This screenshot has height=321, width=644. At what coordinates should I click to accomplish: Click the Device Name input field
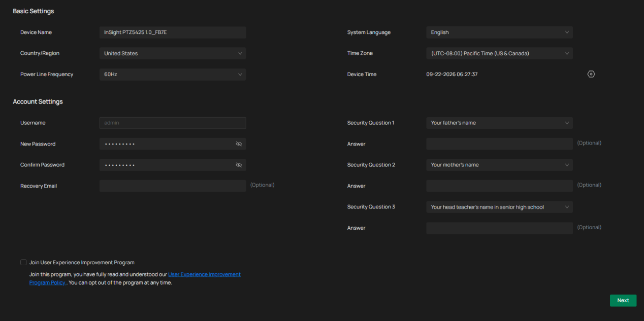[x=173, y=32]
